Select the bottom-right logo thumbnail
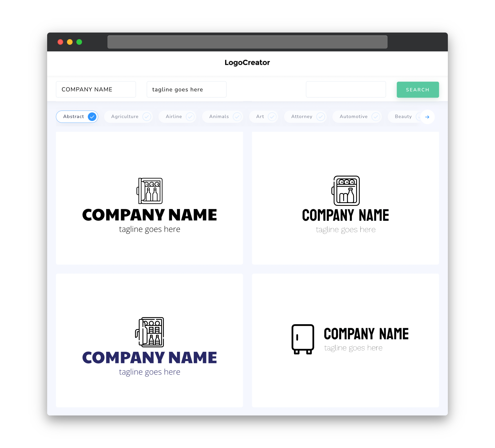 tap(345, 339)
